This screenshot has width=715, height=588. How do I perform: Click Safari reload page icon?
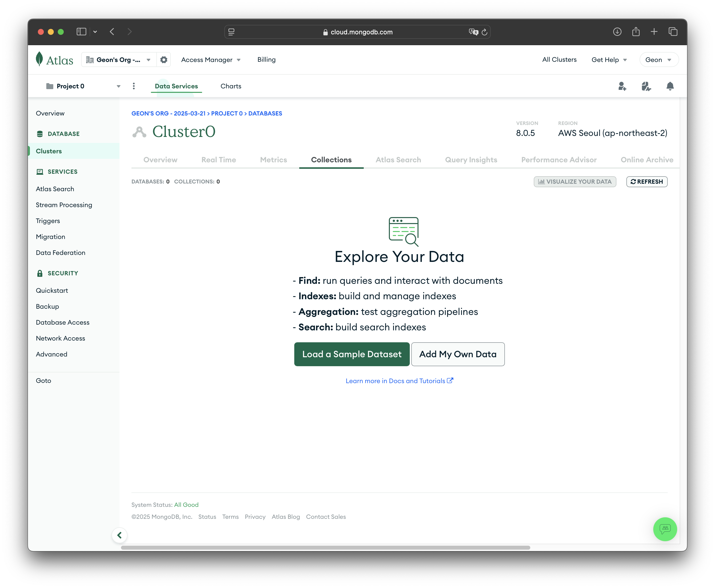tap(484, 32)
